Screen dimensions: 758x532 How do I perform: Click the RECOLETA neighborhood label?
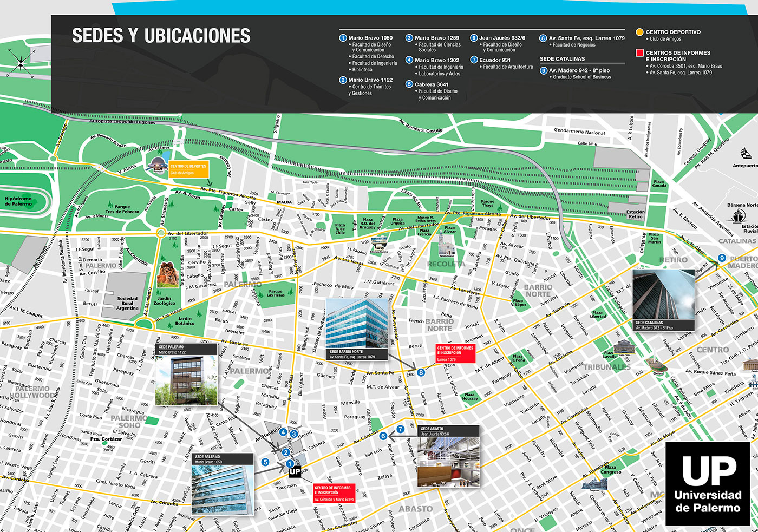[x=446, y=264]
